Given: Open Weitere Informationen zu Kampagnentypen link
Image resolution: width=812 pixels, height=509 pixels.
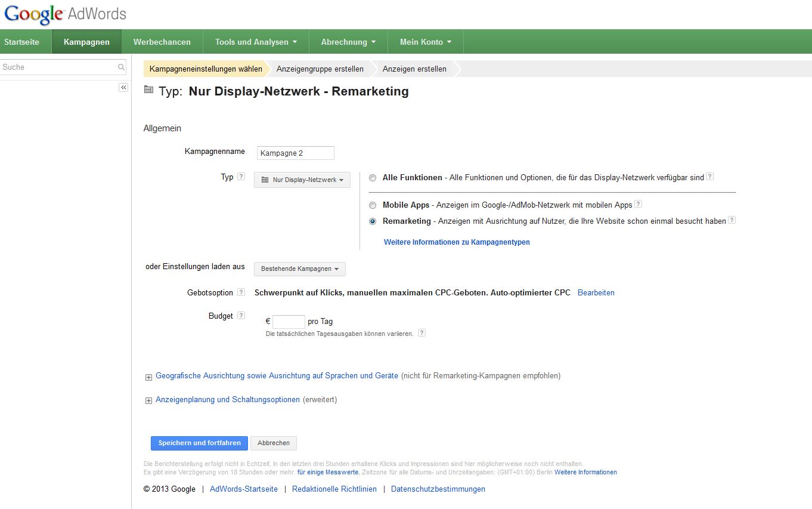Looking at the screenshot, I should tap(457, 242).
